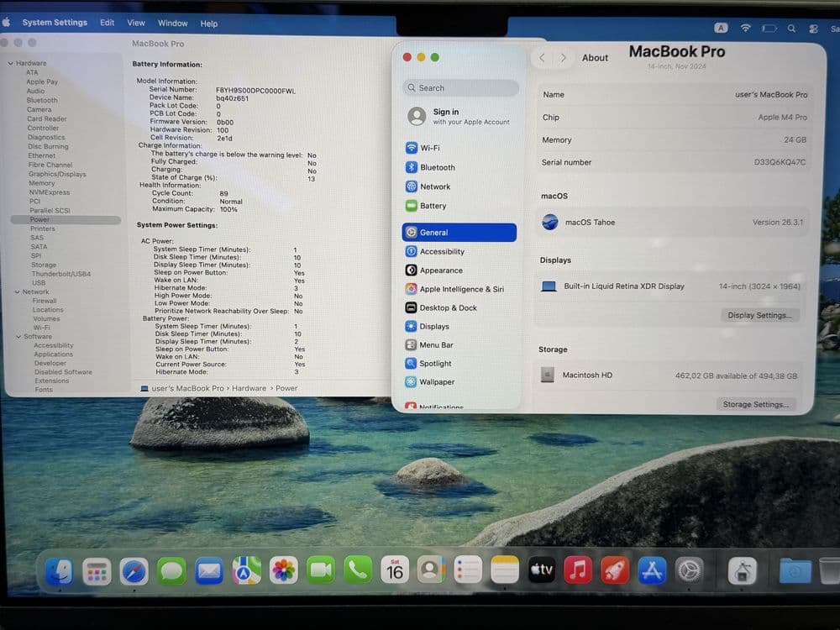The image size is (840, 630).
Task: Collapse the Software tree in System Information
Action: [x=18, y=337]
